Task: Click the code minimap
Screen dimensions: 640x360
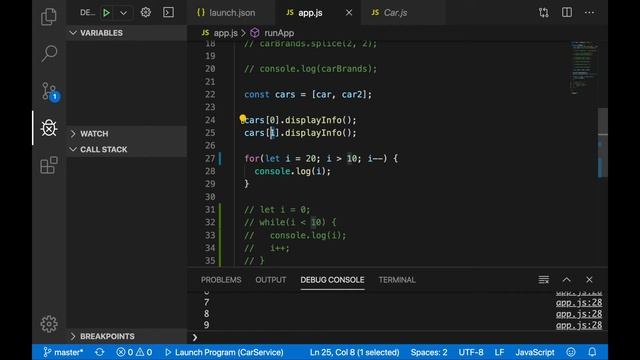Action: pos(583,67)
